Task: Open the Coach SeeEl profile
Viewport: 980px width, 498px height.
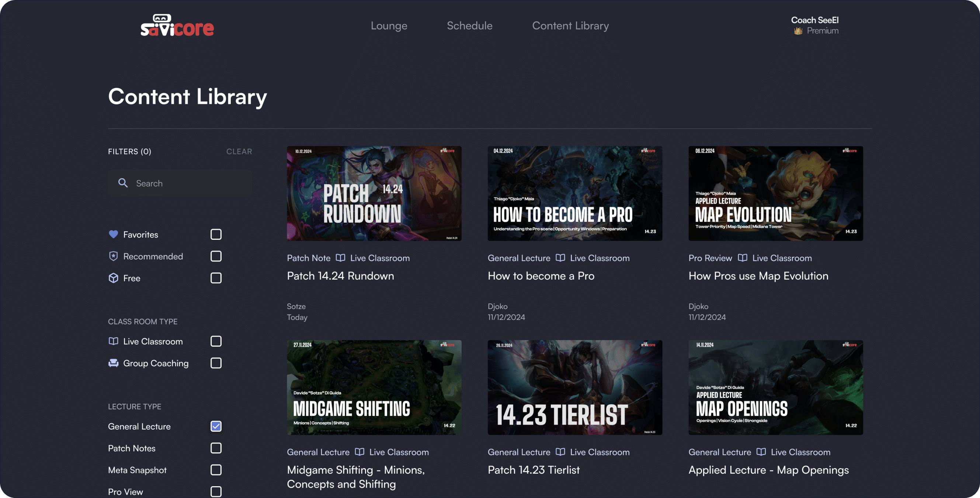Action: click(814, 20)
